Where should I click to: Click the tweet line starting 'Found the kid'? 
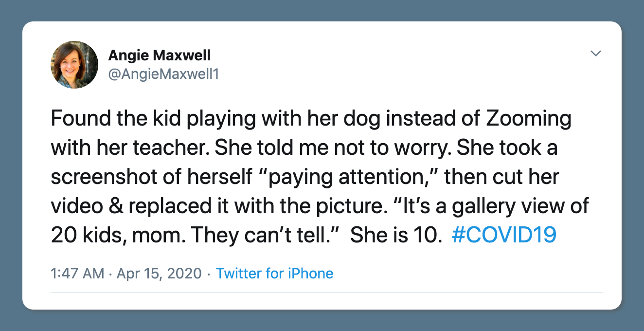click(x=311, y=119)
